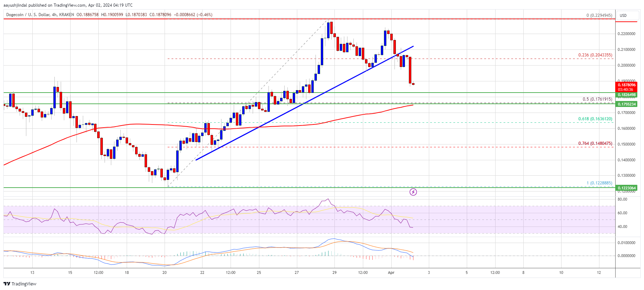
Task: Click the Apr label on time axis
Action: click(391, 272)
